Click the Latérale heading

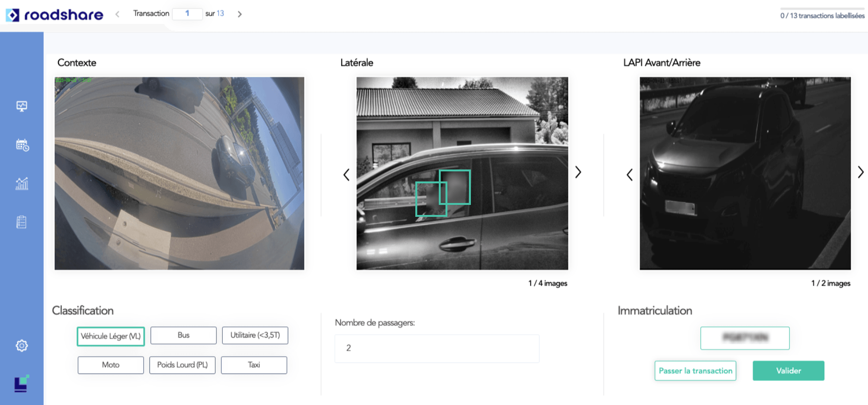point(356,63)
